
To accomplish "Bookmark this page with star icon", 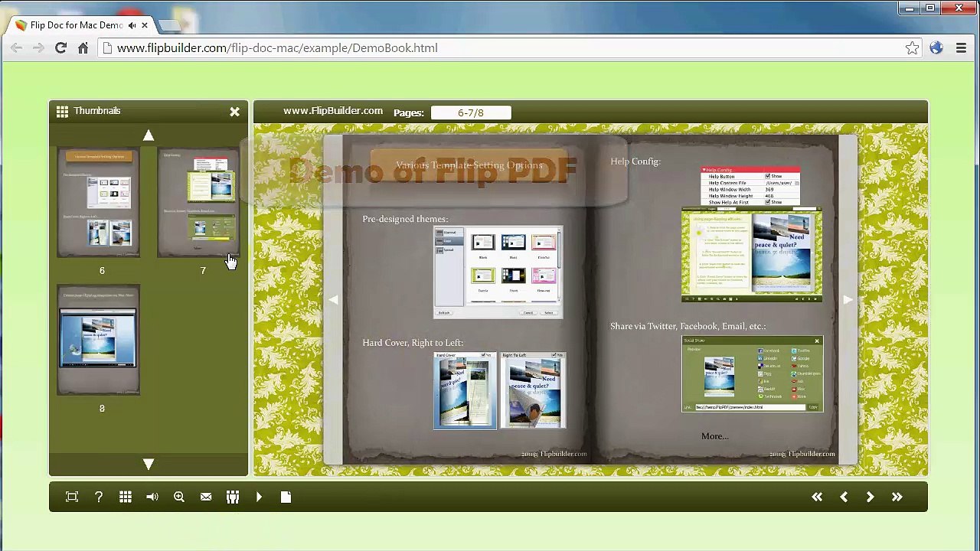I will [x=912, y=48].
